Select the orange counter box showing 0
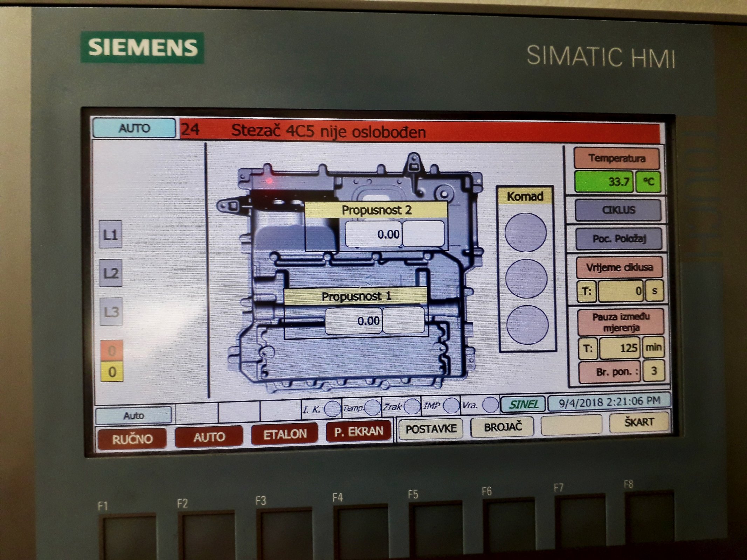Screen dimensions: 747x560 112,350
